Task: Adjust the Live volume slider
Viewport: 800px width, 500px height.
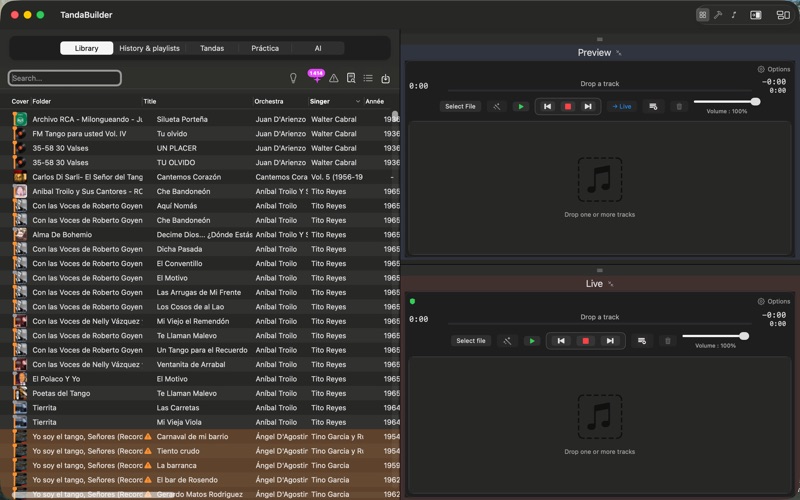Action: point(715,336)
